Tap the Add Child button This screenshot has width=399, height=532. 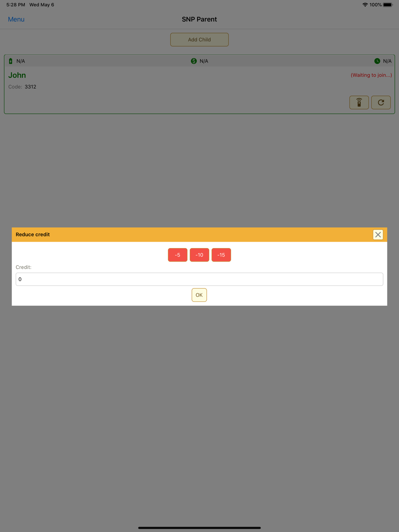tap(199, 39)
